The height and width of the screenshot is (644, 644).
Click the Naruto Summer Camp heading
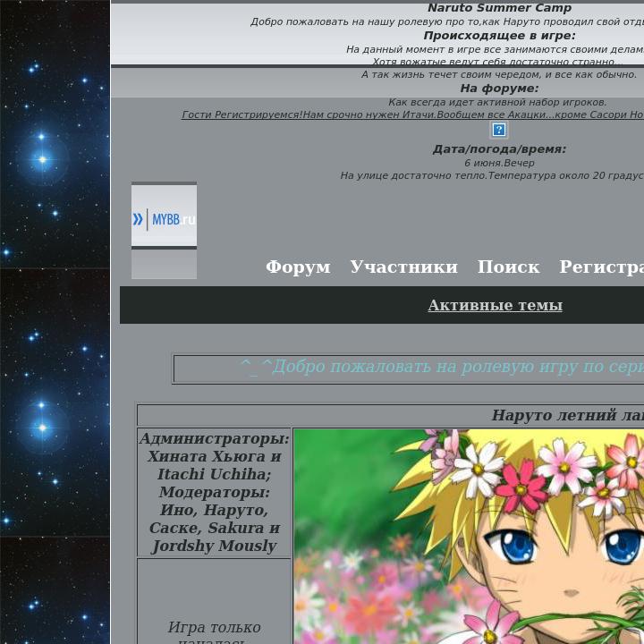coord(499,8)
